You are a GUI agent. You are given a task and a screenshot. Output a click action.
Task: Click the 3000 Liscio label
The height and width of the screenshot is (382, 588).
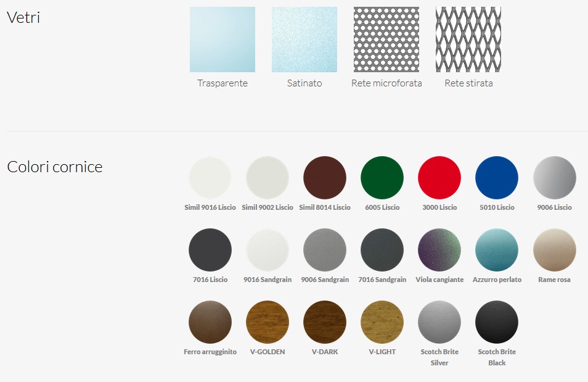(439, 207)
